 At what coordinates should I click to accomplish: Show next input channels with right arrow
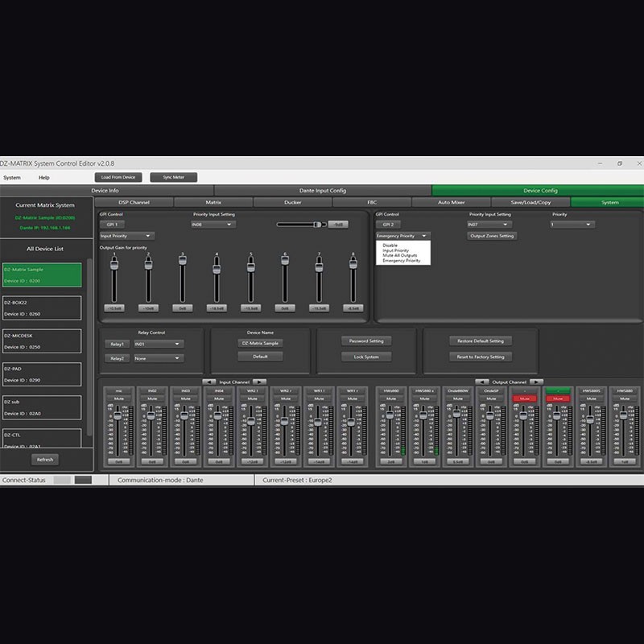point(259,382)
